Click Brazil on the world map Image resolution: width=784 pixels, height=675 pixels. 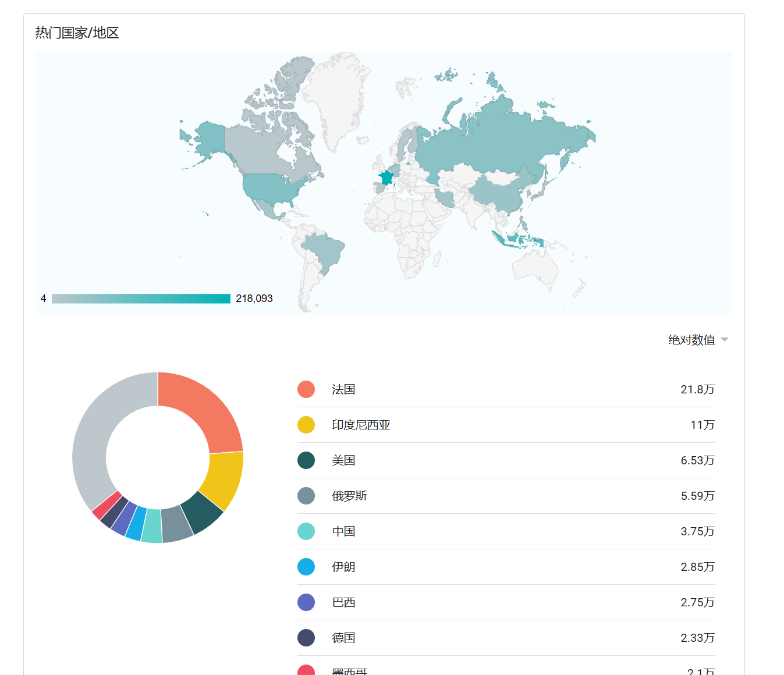[323, 249]
